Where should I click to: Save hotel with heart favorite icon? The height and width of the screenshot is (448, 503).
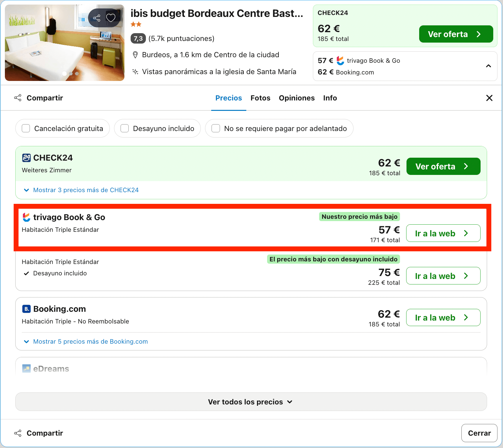tap(111, 18)
